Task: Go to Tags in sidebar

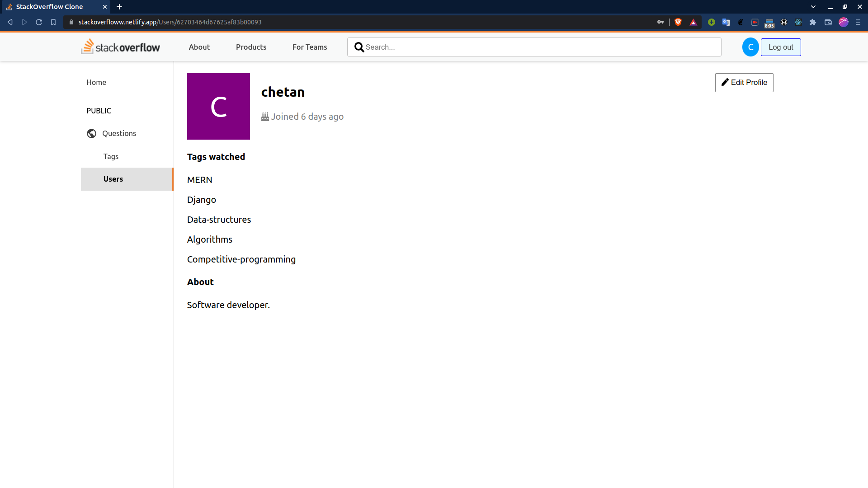Action: coord(111,156)
